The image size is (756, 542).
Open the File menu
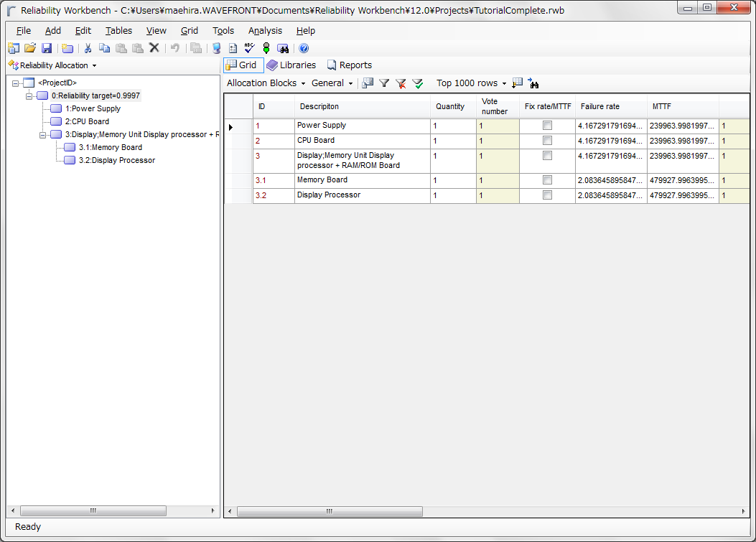point(23,31)
